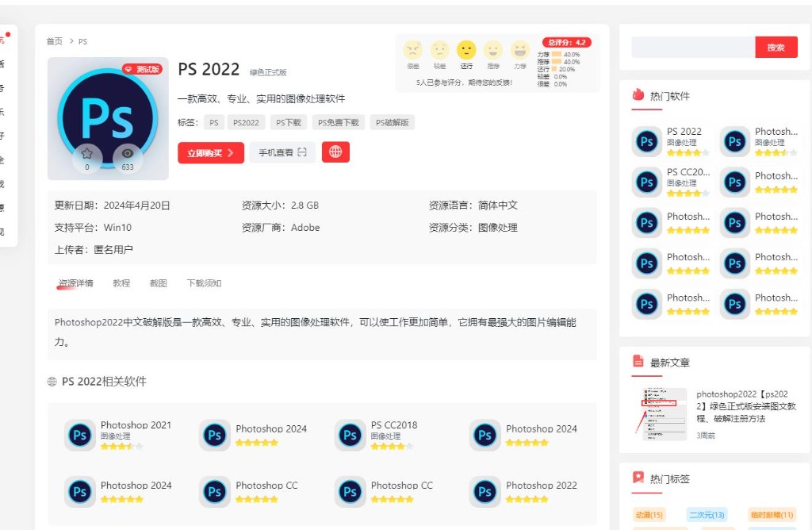Open the PS 2022 title in 热门软件
Viewport: 812px width, 530px height.
[x=684, y=132]
